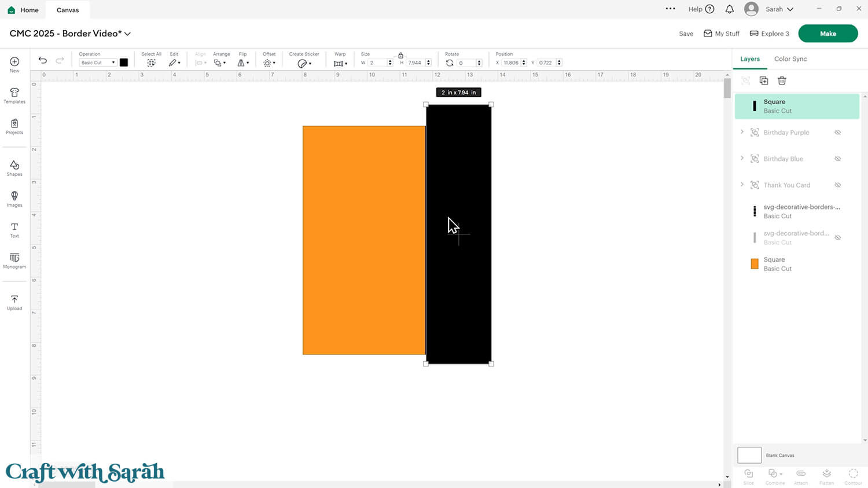868x488 pixels.
Task: Open the Templates panel
Action: pyautogui.click(x=14, y=96)
